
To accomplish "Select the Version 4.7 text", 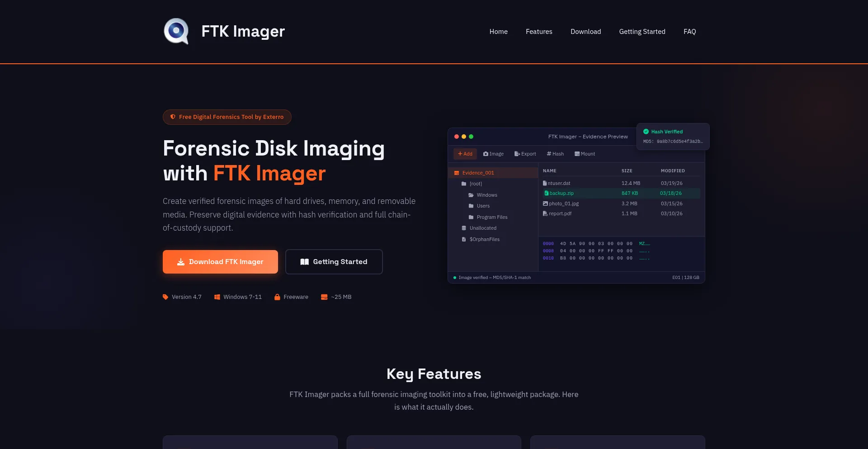I will point(187,297).
